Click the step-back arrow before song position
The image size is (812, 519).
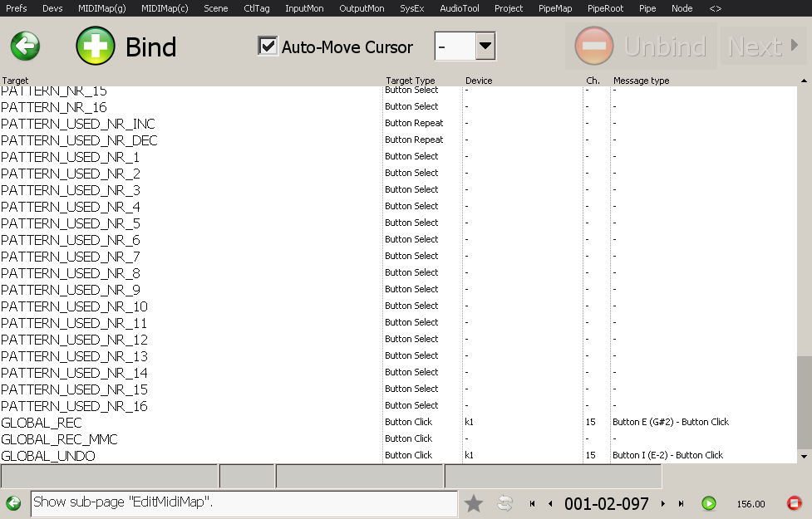pos(549,504)
